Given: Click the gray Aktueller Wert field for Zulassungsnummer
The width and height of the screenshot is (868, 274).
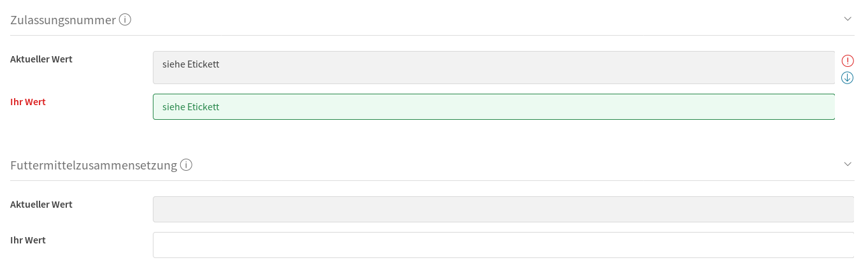Looking at the screenshot, I should (494, 68).
